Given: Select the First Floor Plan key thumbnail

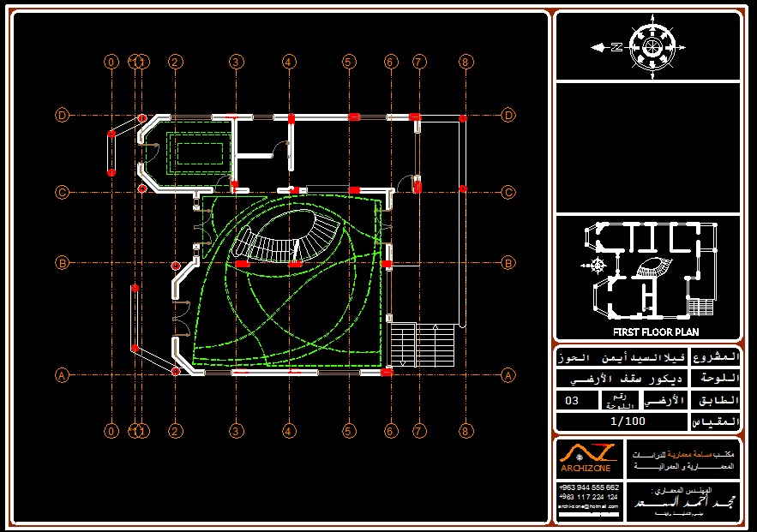Looking at the screenshot, I should coord(647,272).
